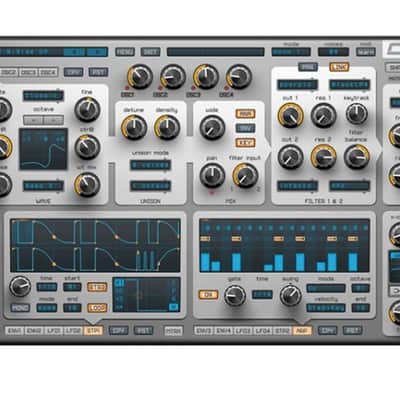Click the OSC4 mix level knob
The height and width of the screenshot is (400, 400).
(239, 76)
